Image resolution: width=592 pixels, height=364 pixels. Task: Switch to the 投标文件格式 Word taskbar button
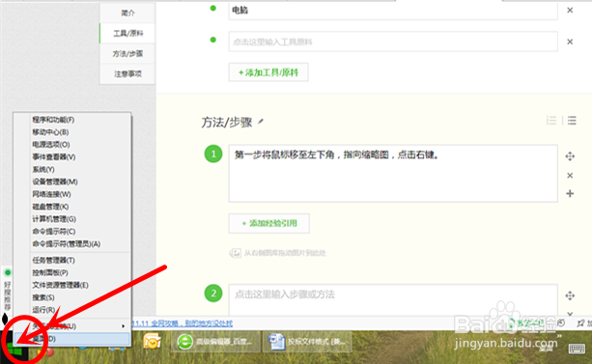click(x=307, y=342)
